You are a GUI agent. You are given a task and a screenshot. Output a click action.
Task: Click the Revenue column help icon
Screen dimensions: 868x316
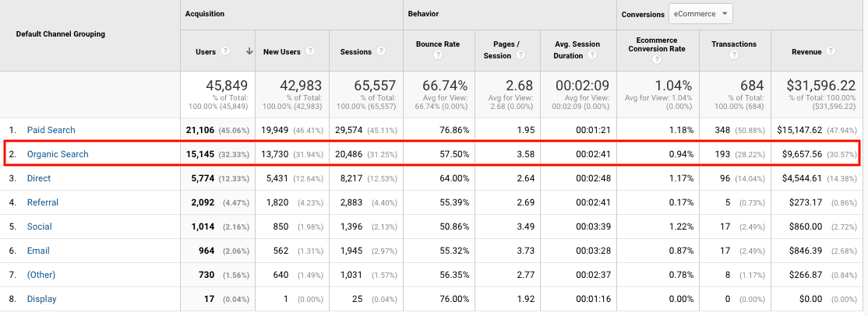831,51
